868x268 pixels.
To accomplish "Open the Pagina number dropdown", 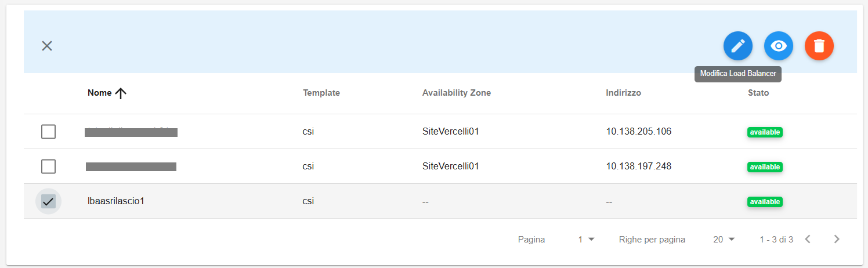I will 586,240.
